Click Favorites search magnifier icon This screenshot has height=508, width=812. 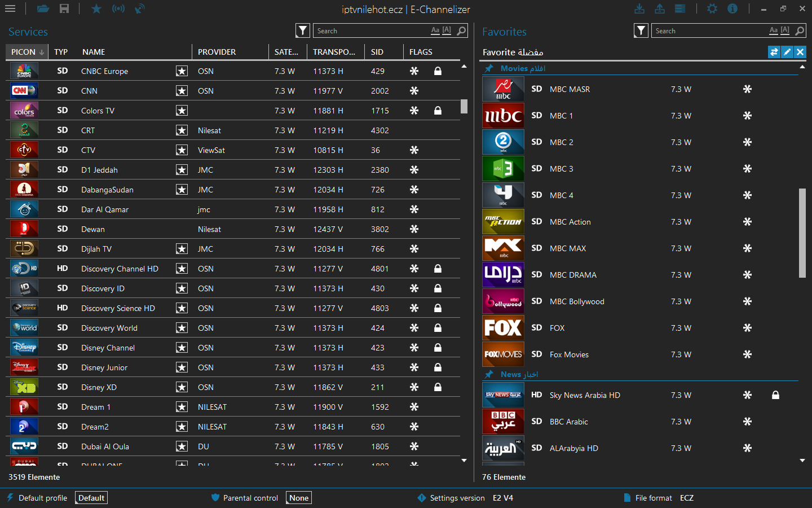point(800,30)
